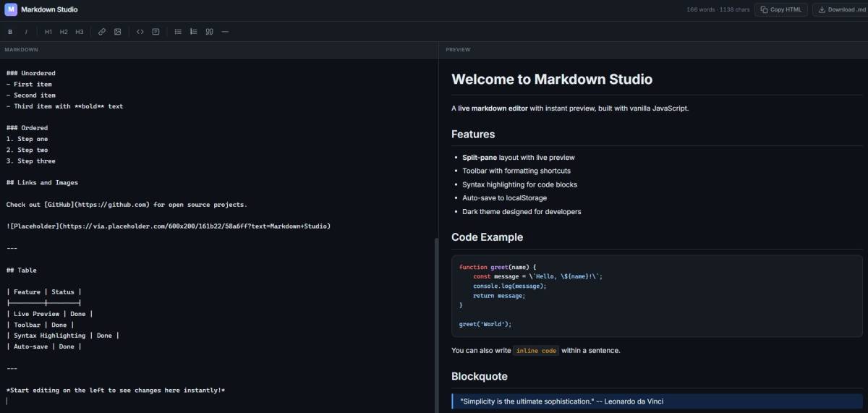Screen dimensions: 868x413
Task: Insert an H3 heading
Action: (80, 32)
